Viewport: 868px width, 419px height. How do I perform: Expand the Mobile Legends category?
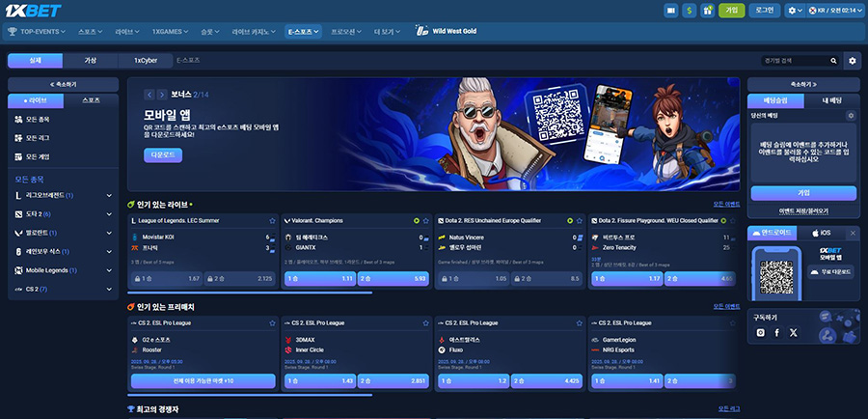point(63,270)
